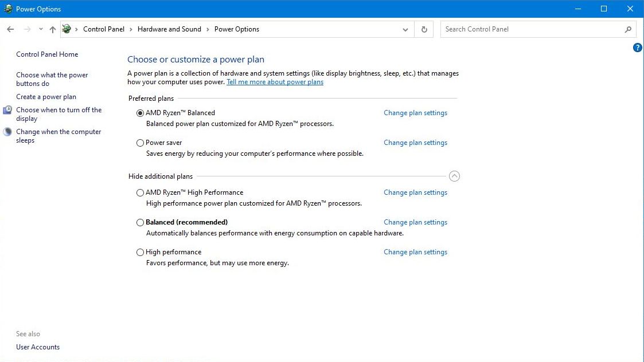Maximize the Power Options window
644x362 pixels.
click(x=604, y=9)
